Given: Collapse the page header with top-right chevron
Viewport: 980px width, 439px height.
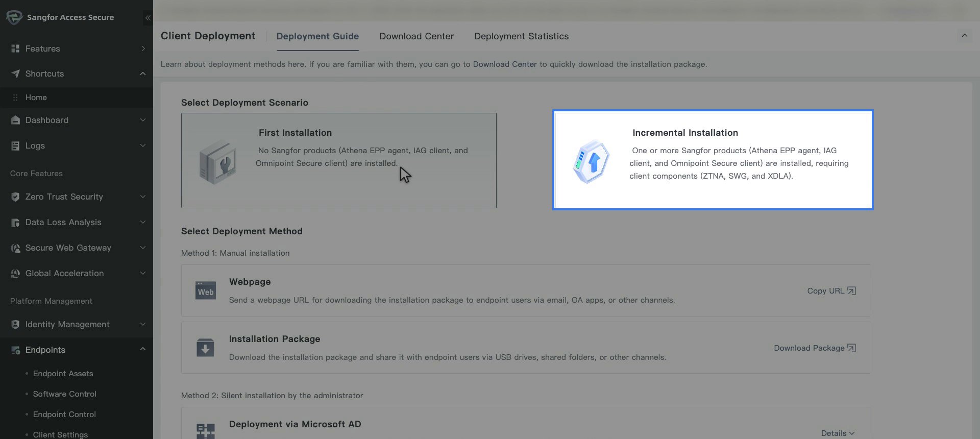Looking at the screenshot, I should [964, 36].
